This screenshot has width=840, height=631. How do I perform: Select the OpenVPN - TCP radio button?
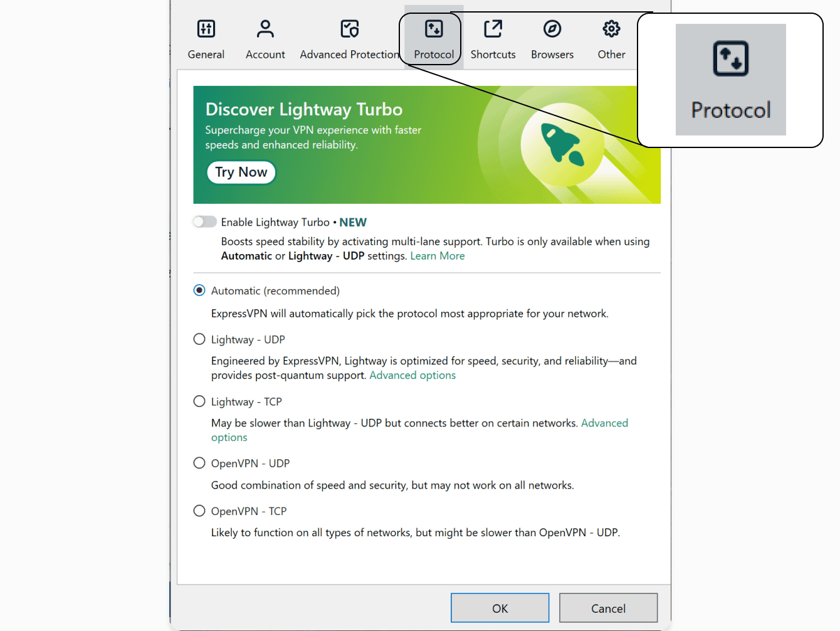point(199,511)
